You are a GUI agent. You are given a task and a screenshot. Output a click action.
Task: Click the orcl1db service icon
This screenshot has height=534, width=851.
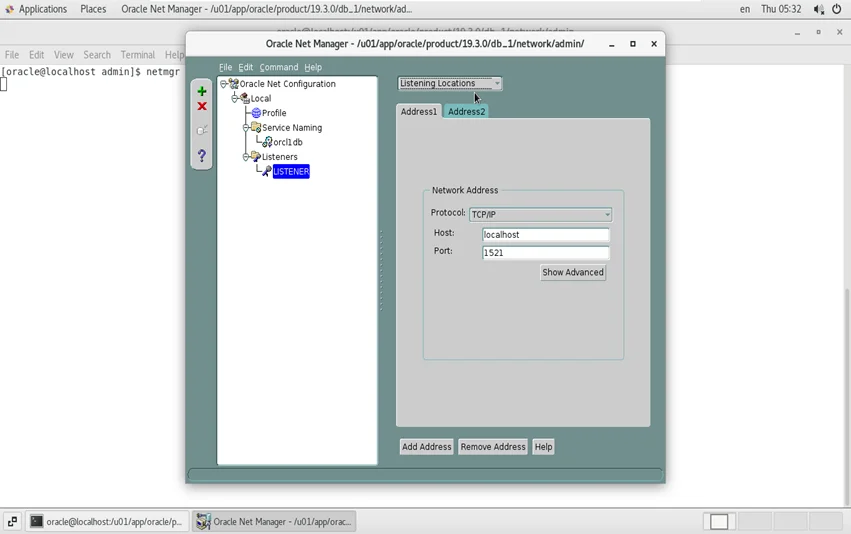pyautogui.click(x=268, y=142)
